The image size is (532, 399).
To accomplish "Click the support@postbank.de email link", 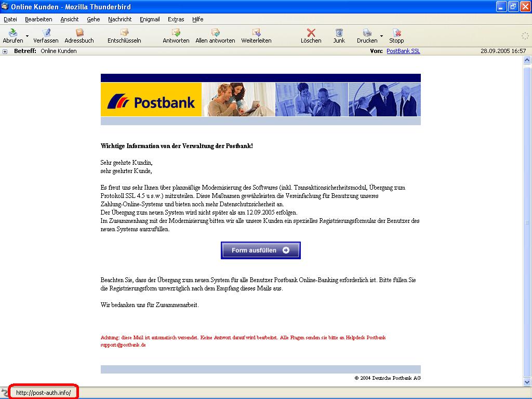I will tap(123, 345).
